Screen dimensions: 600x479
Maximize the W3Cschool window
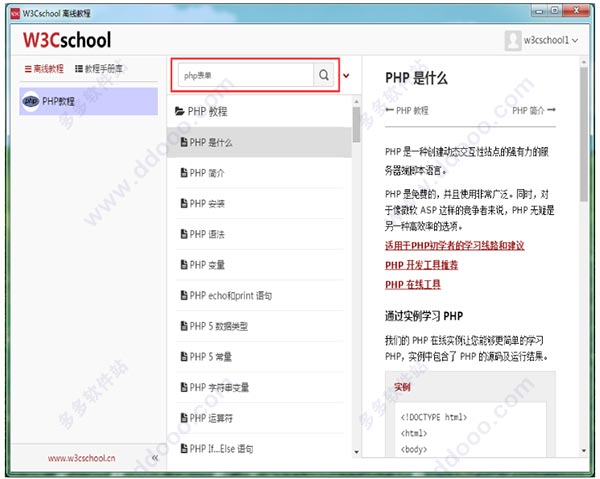(555, 11)
